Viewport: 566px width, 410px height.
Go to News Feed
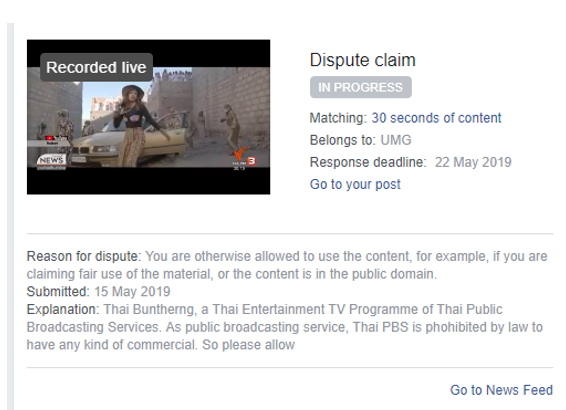[x=501, y=390]
